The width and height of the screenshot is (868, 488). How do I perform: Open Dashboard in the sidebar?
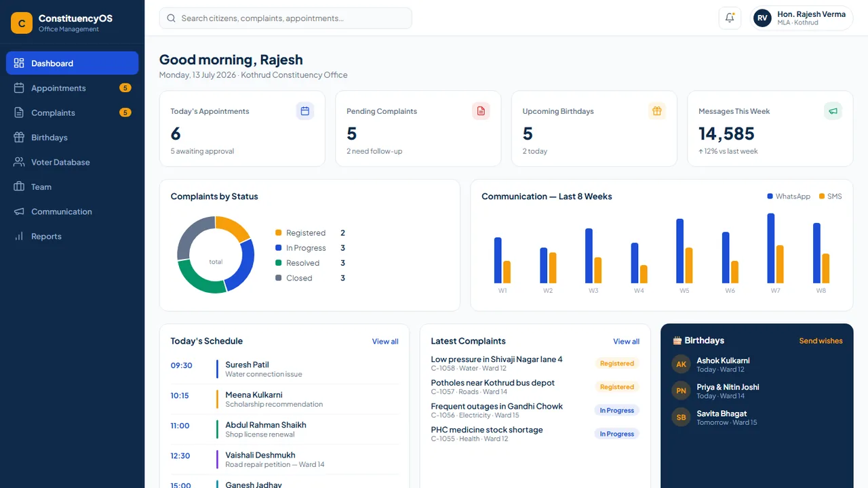tap(72, 63)
